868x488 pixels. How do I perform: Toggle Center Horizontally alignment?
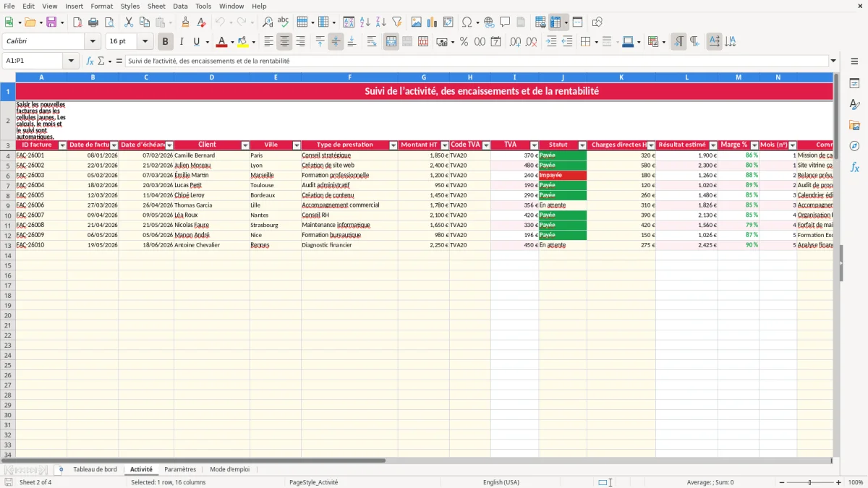pyautogui.click(x=285, y=42)
